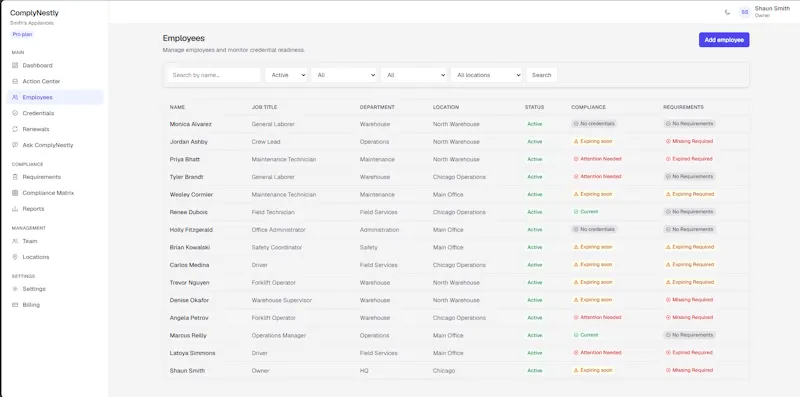Click Renee Dubois Current badge
Viewport: 800px width, 397px height.
pos(586,212)
